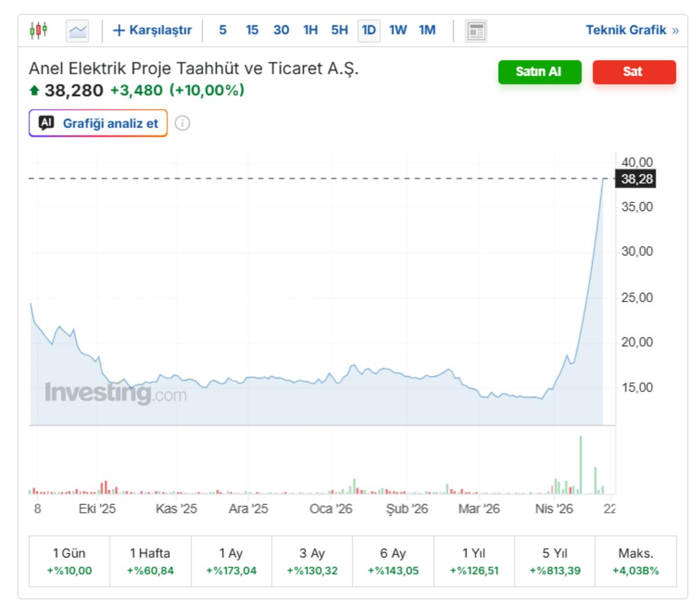The height and width of the screenshot is (616, 696).
Task: Switch to the area chart icon
Action: (x=77, y=31)
